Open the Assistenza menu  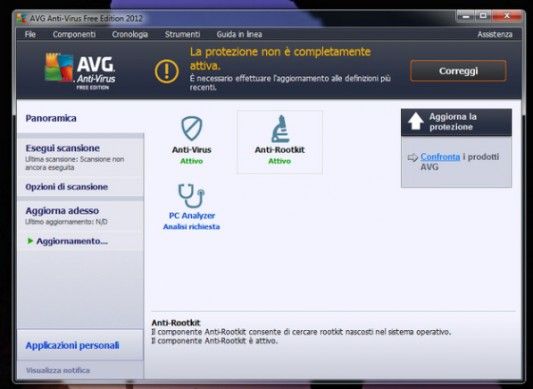[x=495, y=34]
